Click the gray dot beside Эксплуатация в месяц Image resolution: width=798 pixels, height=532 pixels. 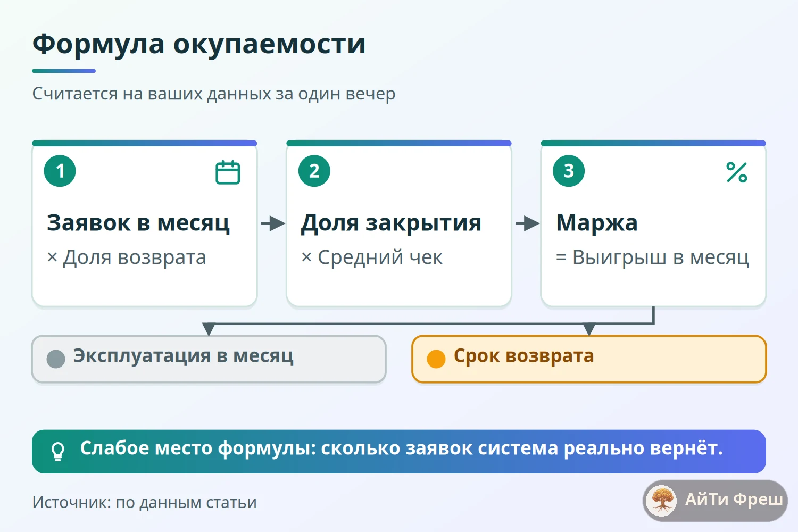click(x=56, y=359)
